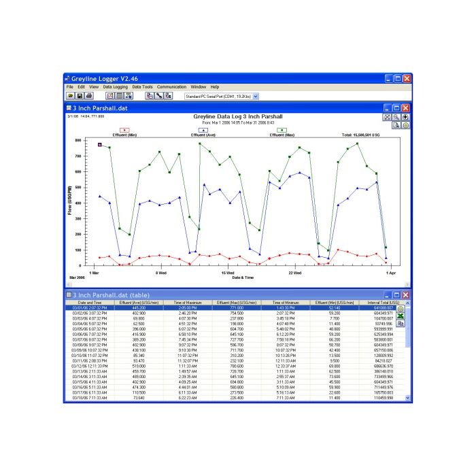Click the round yellow options icon on the graph
This screenshot has height=476, width=476.
click(x=405, y=125)
